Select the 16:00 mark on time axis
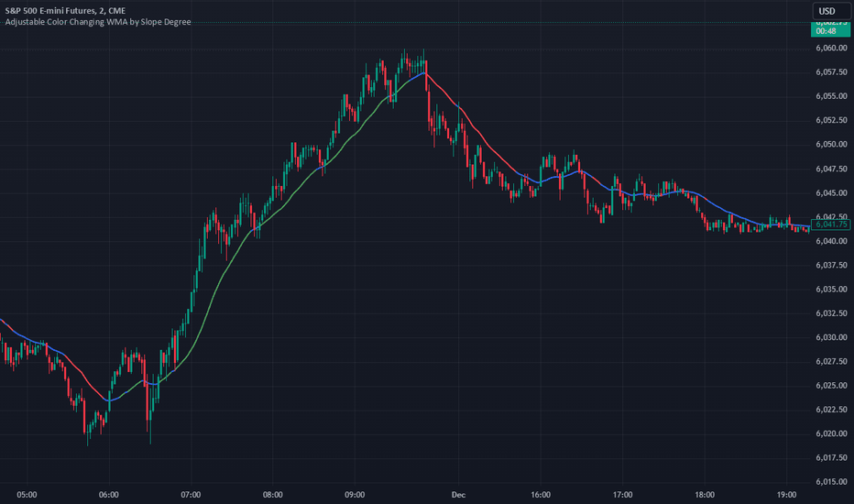Image resolution: width=854 pixels, height=504 pixels. 541,495
